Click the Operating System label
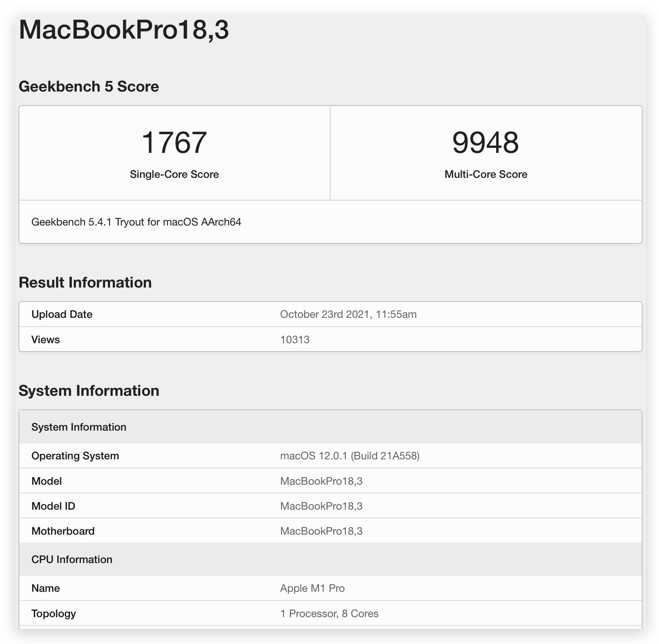Image resolution: width=661 pixels, height=644 pixels. (x=75, y=456)
